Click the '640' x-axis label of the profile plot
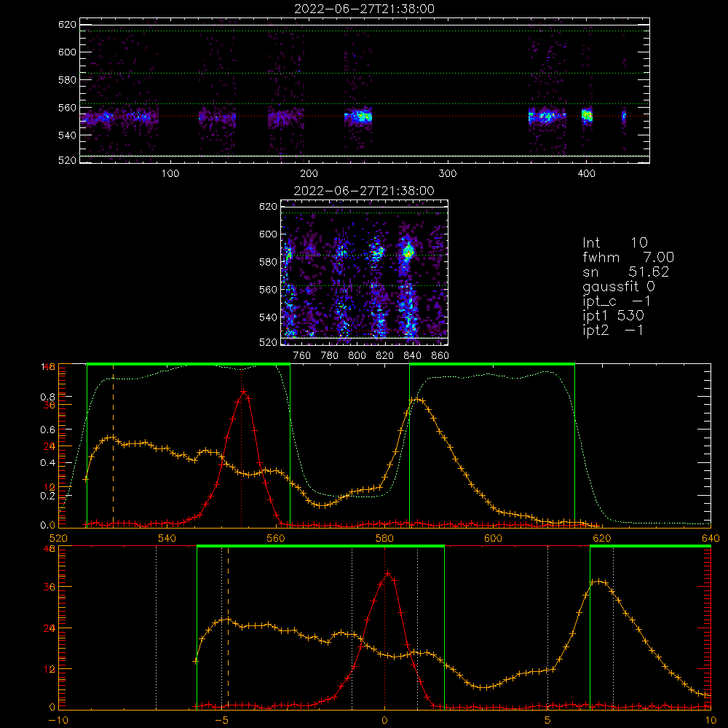The width and height of the screenshot is (728, 728). pyautogui.click(x=711, y=538)
